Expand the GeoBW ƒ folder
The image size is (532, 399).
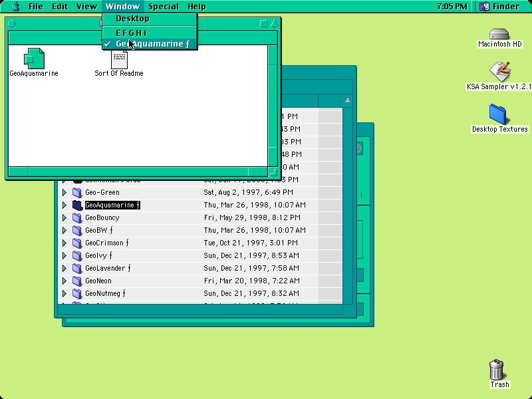coord(64,230)
